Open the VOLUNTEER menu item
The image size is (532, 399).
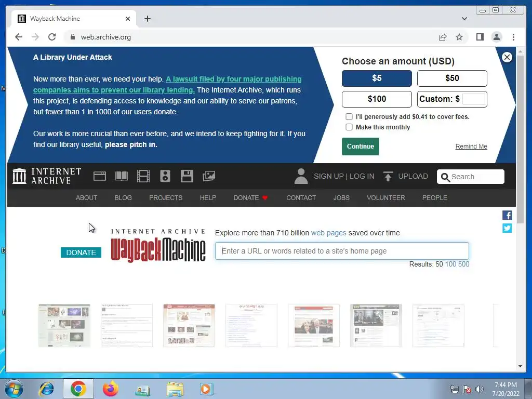pyautogui.click(x=385, y=198)
